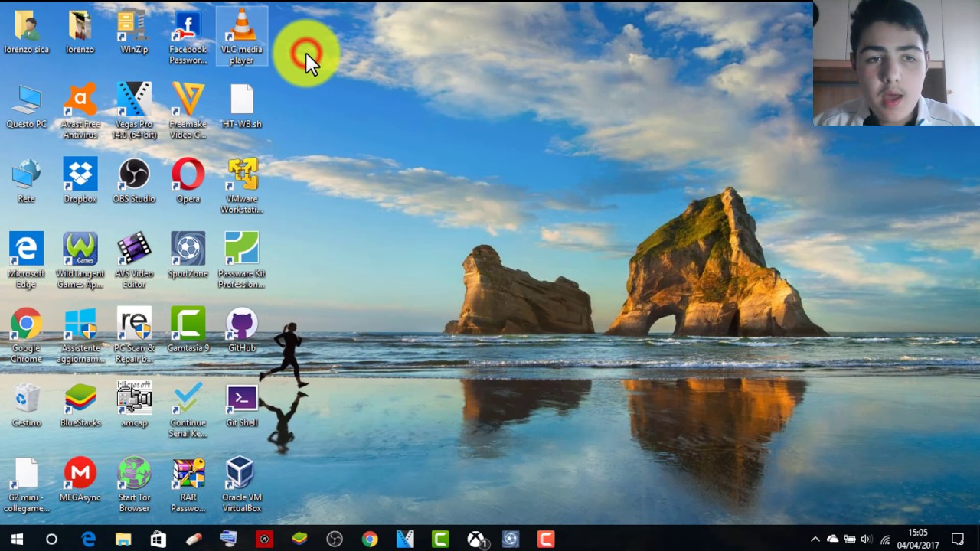Switch to OBS Studio in taskbar
Viewport: 980px width, 551px height.
click(x=335, y=540)
